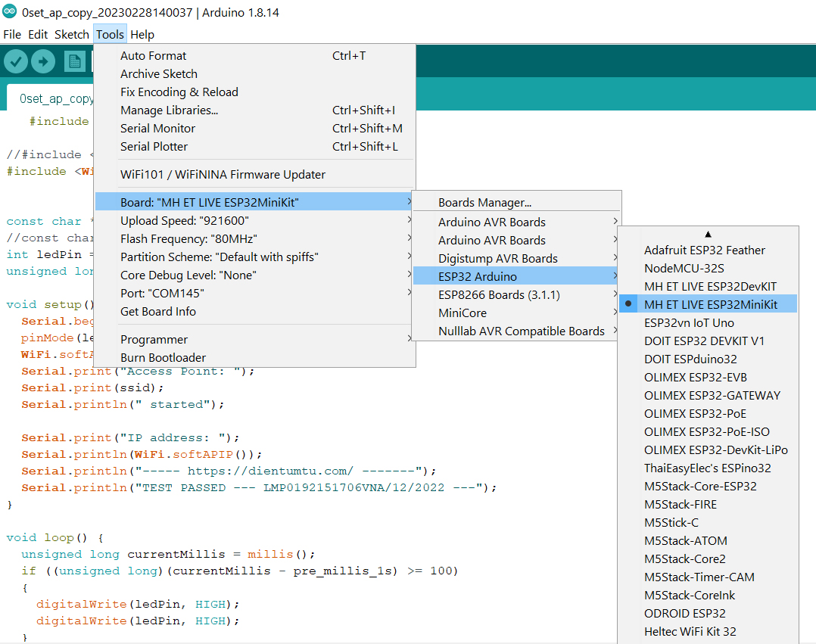Image resolution: width=816 pixels, height=644 pixels.
Task: Switch to the 0set_ap_copy sketch tab
Action: 51,98
